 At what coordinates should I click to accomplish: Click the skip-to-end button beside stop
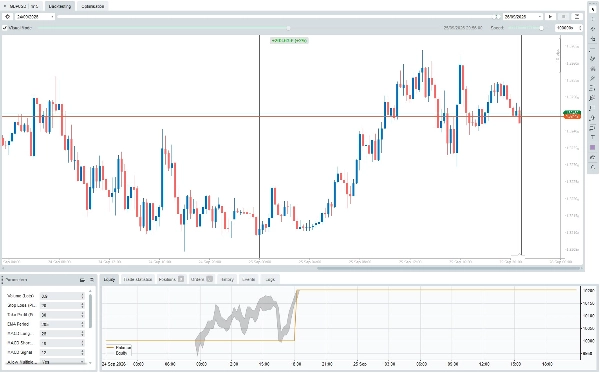577,16
